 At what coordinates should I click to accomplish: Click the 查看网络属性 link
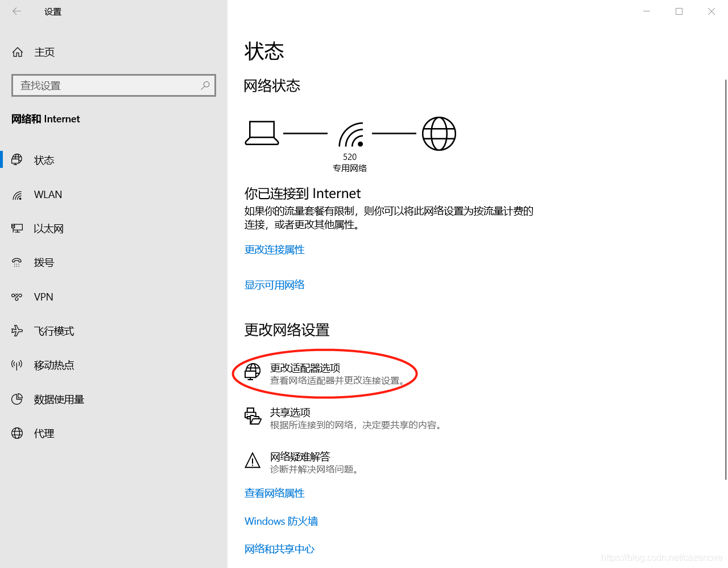(275, 493)
